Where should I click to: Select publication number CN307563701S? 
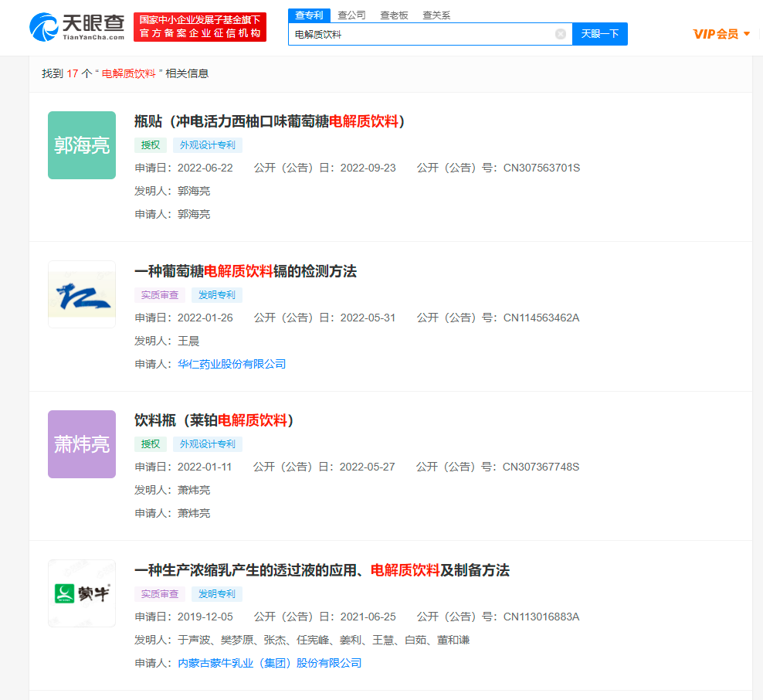541,168
